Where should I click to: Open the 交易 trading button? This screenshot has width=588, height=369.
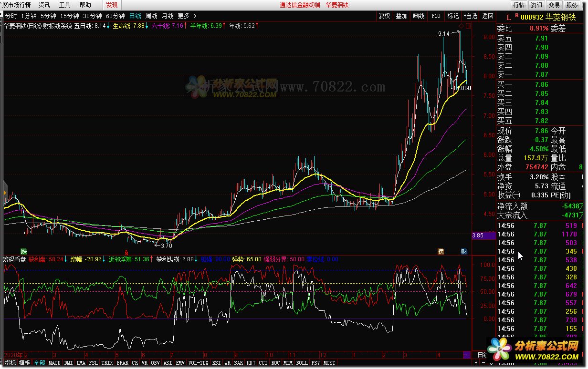tap(554, 5)
